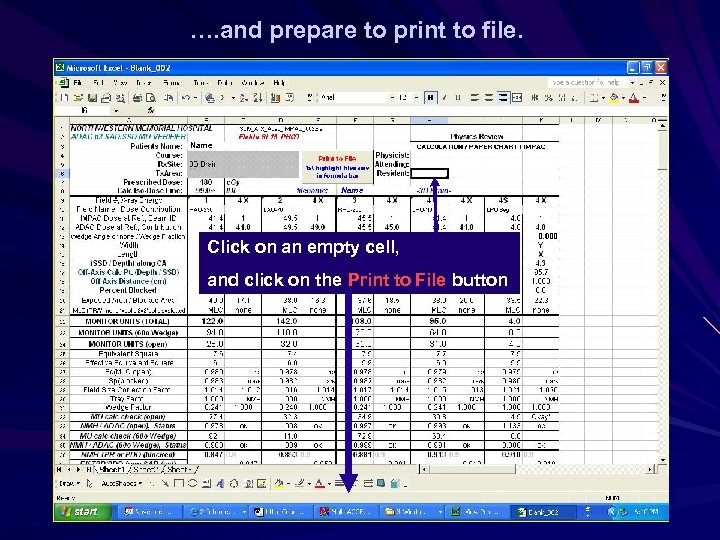Viewport: 720px width, 540px height.
Task: Toggle Italic formatting
Action: [x=444, y=97]
